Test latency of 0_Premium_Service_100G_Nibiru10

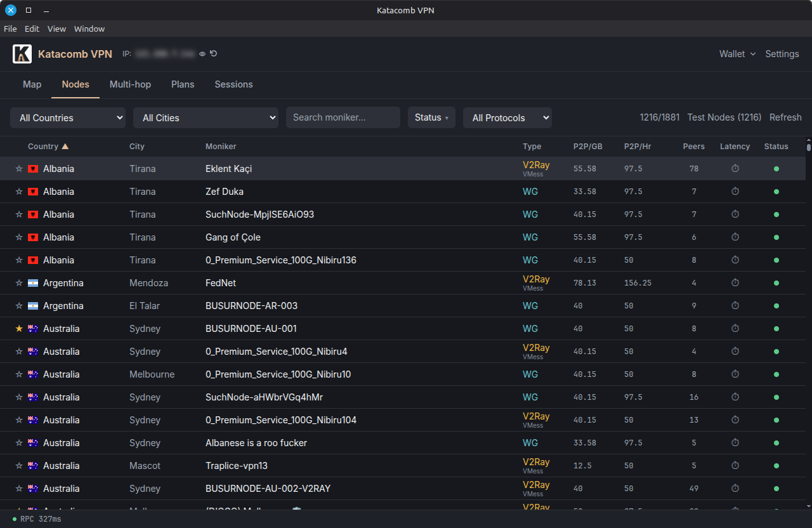[x=735, y=374]
